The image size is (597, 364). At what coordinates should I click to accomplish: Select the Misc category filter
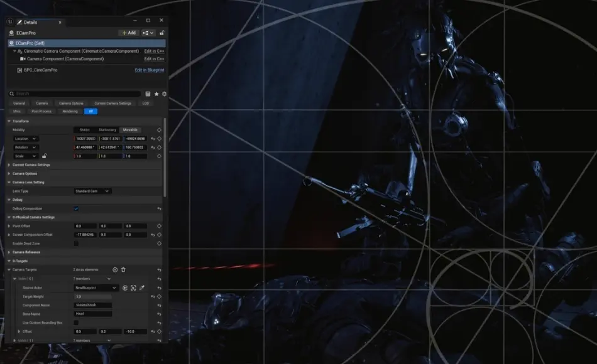(x=17, y=112)
